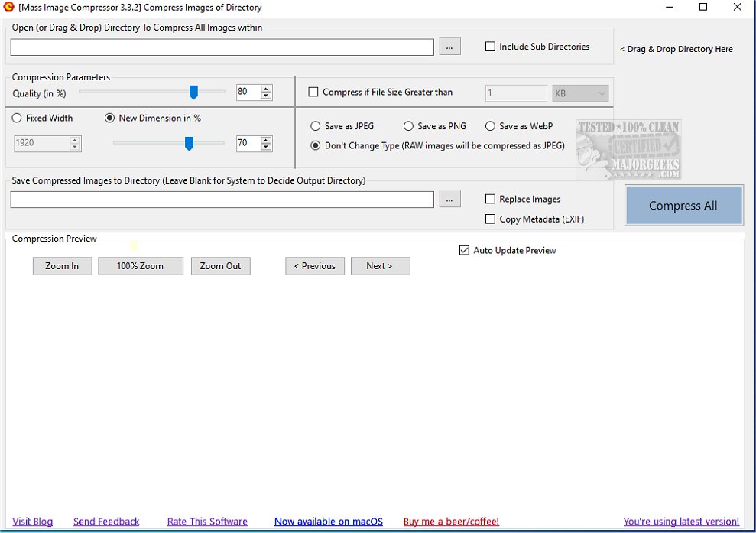The image size is (756, 533).
Task: Click Compress All to start compression
Action: [x=683, y=205]
